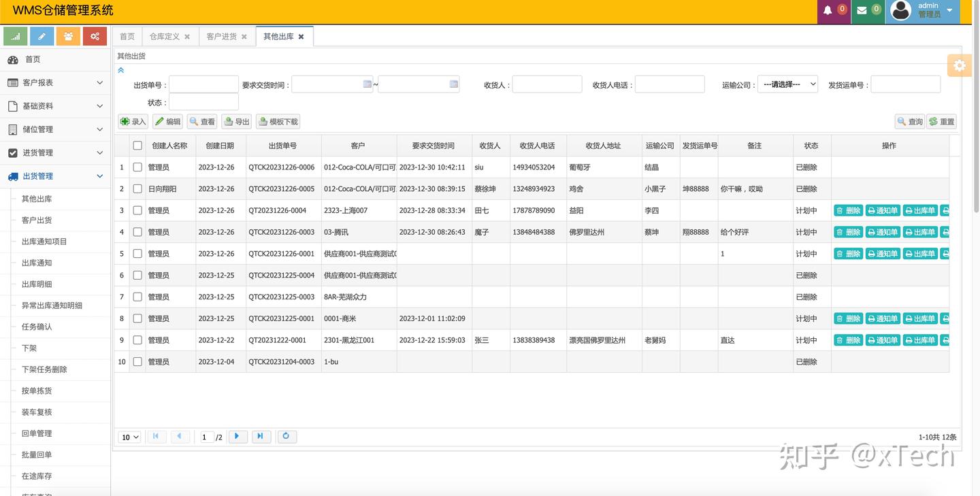Toggle the select-all checkbox in the table header
The image size is (980, 496).
point(138,145)
